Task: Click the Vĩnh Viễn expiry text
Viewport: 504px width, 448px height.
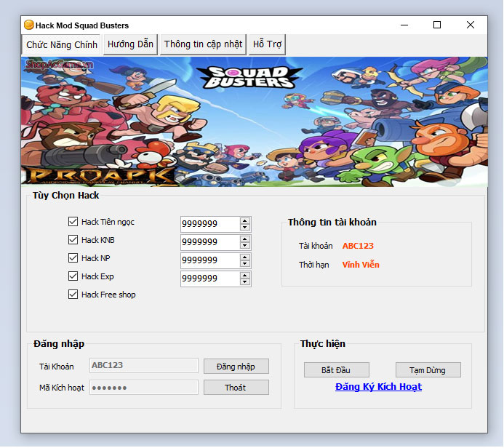Action: coord(361,265)
